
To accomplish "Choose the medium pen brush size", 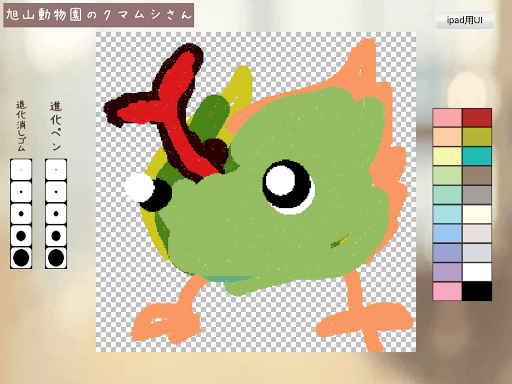I will 56,214.
